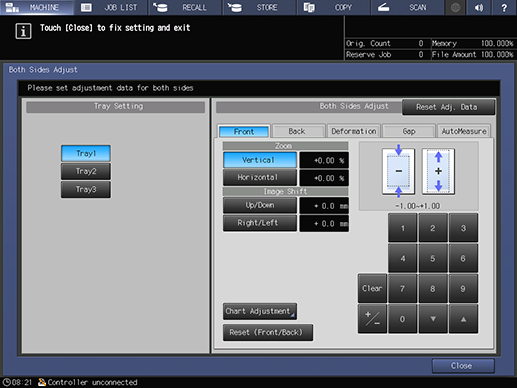Screen dimensions: 517x388
Task: Open the SCAN tab
Action: point(408,7)
